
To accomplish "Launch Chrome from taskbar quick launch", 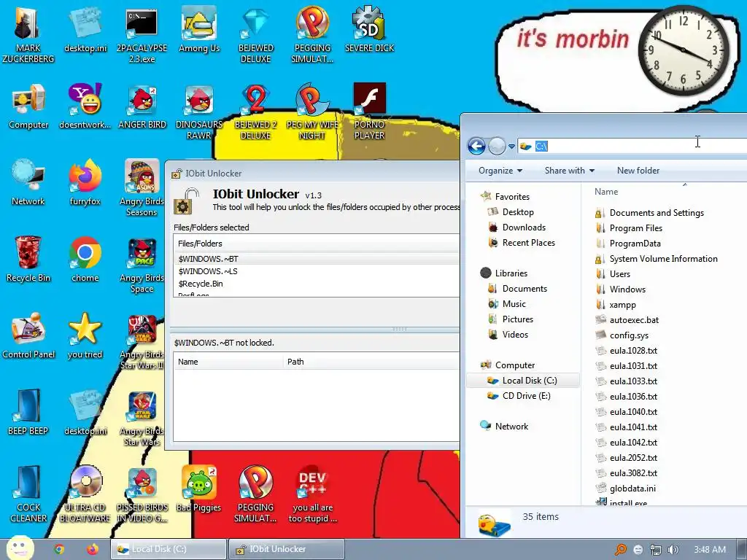I will pyautogui.click(x=59, y=549).
